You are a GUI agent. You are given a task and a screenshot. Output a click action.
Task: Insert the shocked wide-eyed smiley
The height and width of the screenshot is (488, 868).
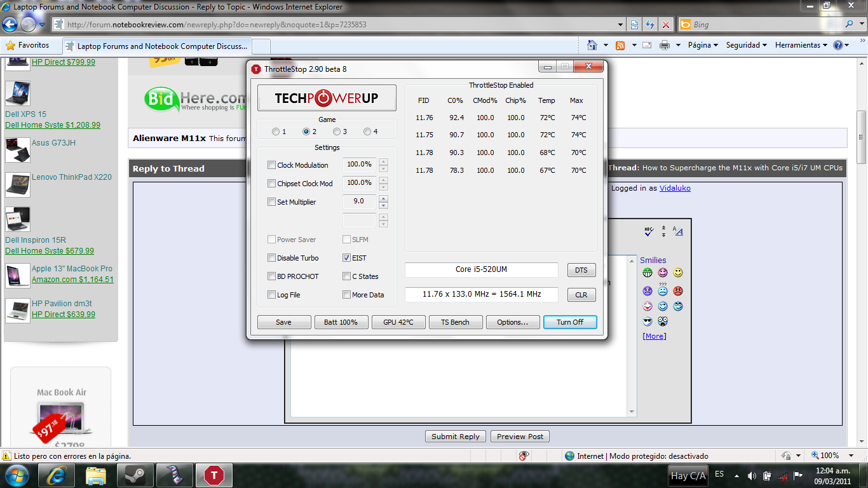pyautogui.click(x=663, y=322)
